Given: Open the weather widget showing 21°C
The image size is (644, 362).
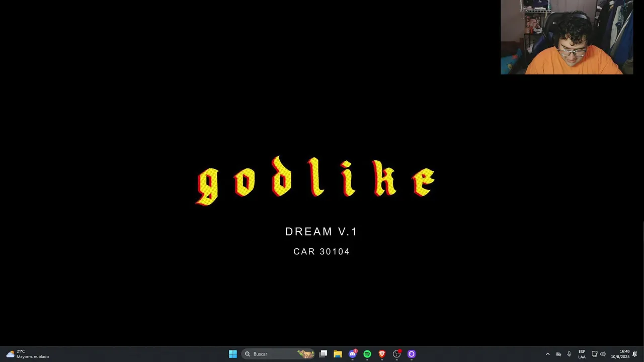Looking at the screenshot, I should pos(28,354).
